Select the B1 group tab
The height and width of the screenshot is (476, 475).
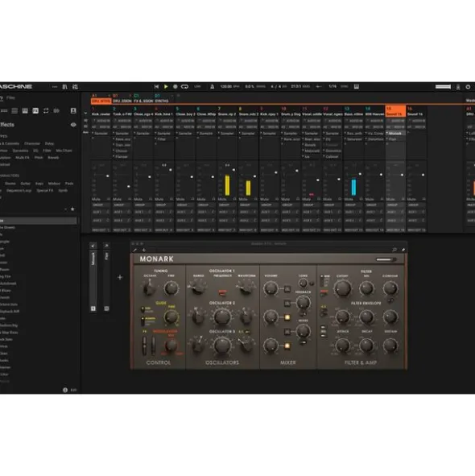point(122,98)
